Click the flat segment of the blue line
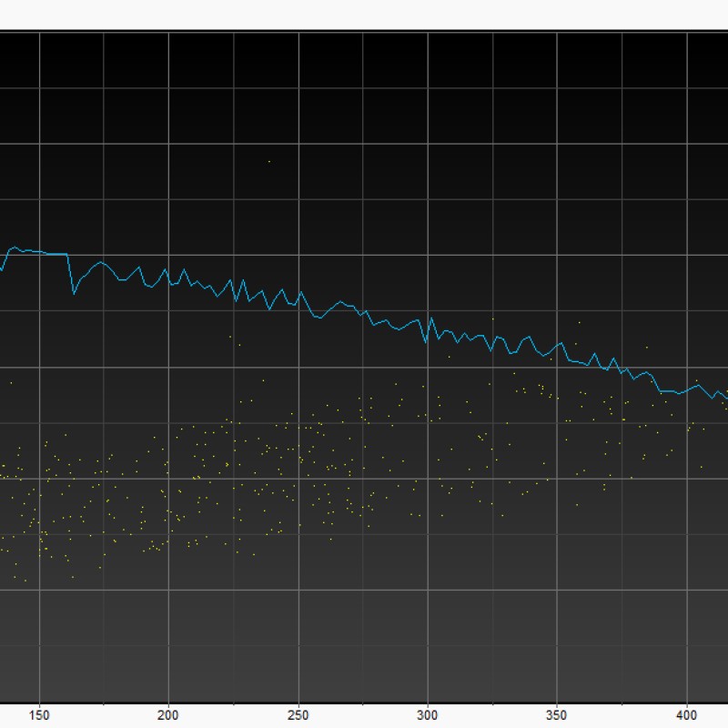The width and height of the screenshot is (728, 728). 55,254
